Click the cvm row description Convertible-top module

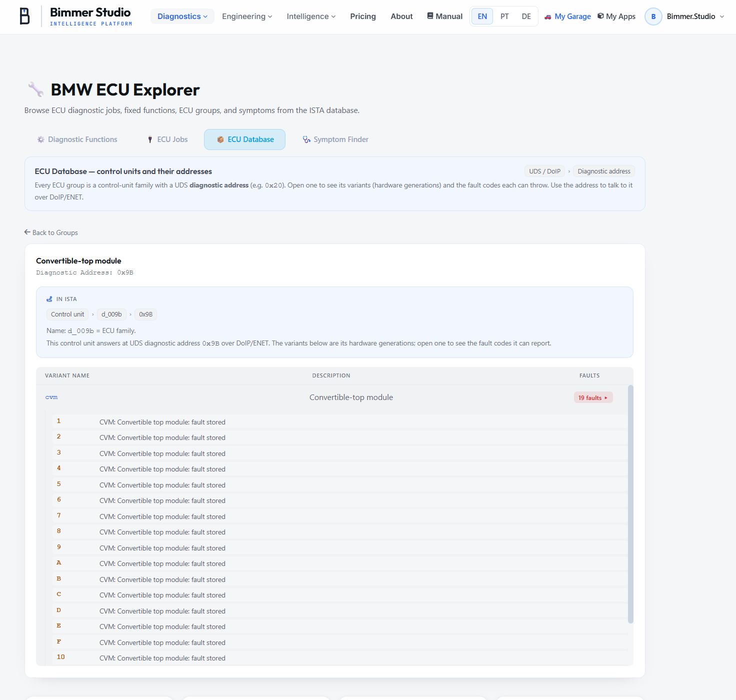point(351,397)
